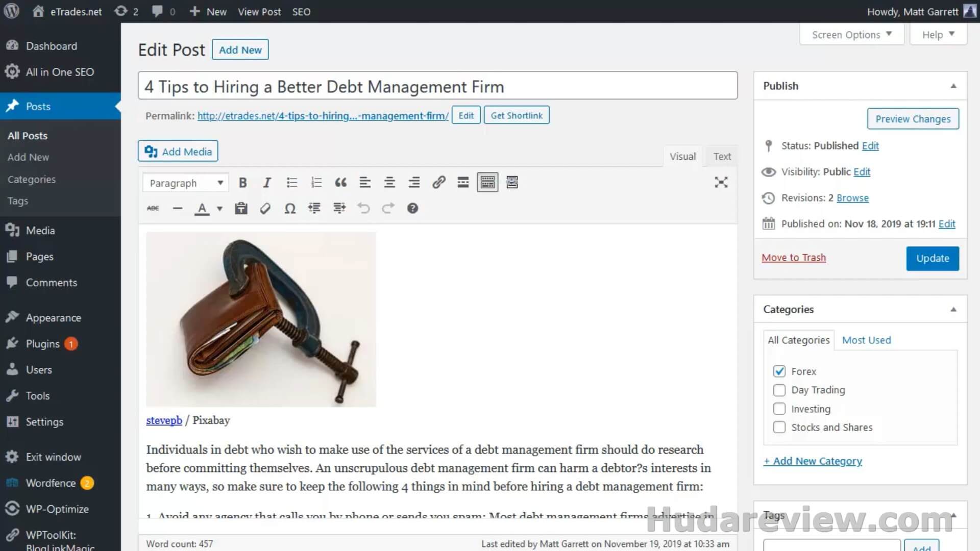
Task: Click Add New Category link
Action: [813, 461]
